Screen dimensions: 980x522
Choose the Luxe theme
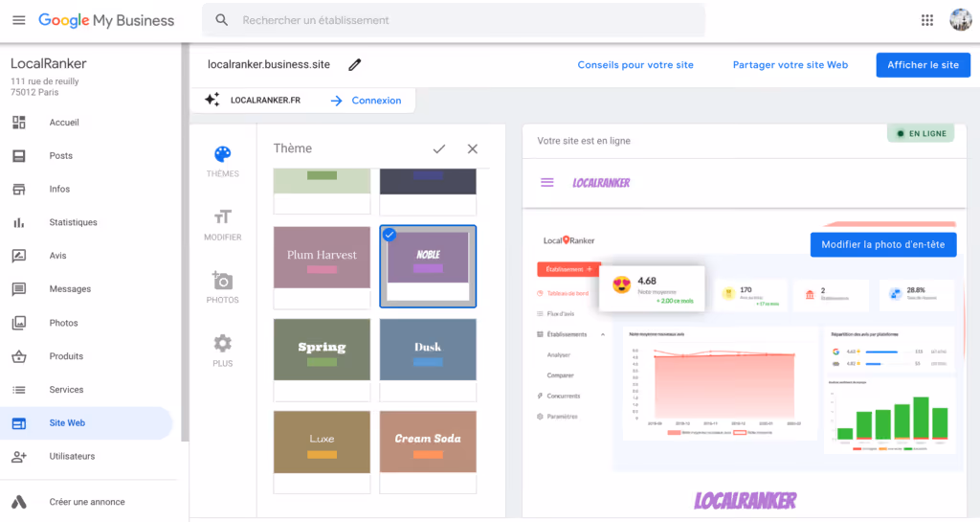click(322, 452)
